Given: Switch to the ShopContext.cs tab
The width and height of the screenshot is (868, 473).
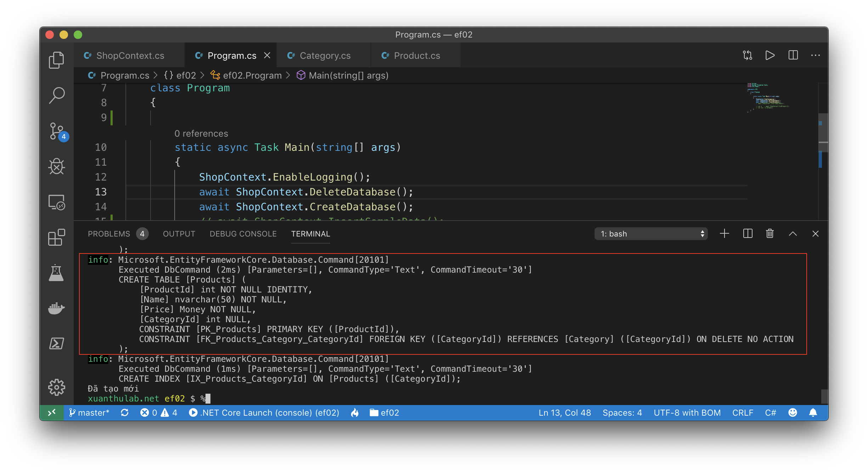Looking at the screenshot, I should tap(130, 56).
